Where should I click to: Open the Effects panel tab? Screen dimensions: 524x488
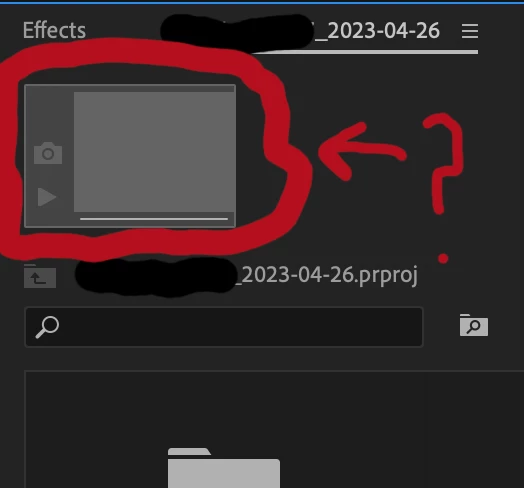(x=54, y=30)
